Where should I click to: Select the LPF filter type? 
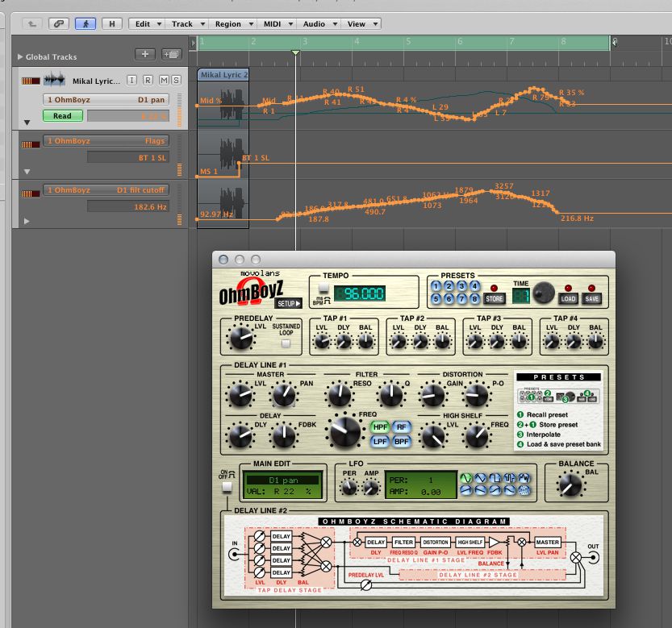click(380, 441)
